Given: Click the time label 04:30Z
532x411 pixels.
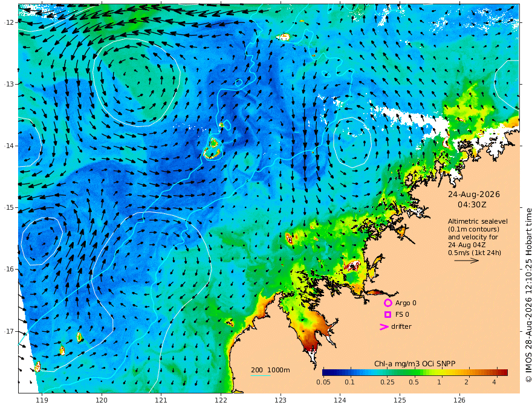Looking at the screenshot, I should pyautogui.click(x=472, y=205).
